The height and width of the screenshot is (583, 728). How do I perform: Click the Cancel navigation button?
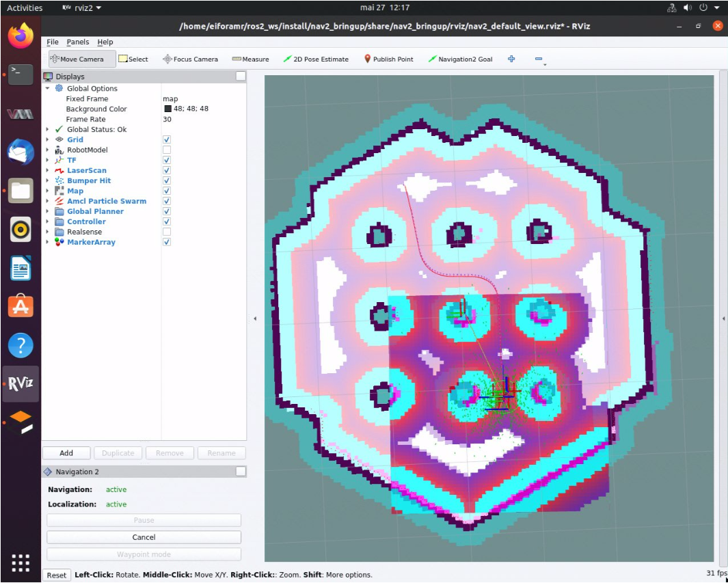(144, 537)
